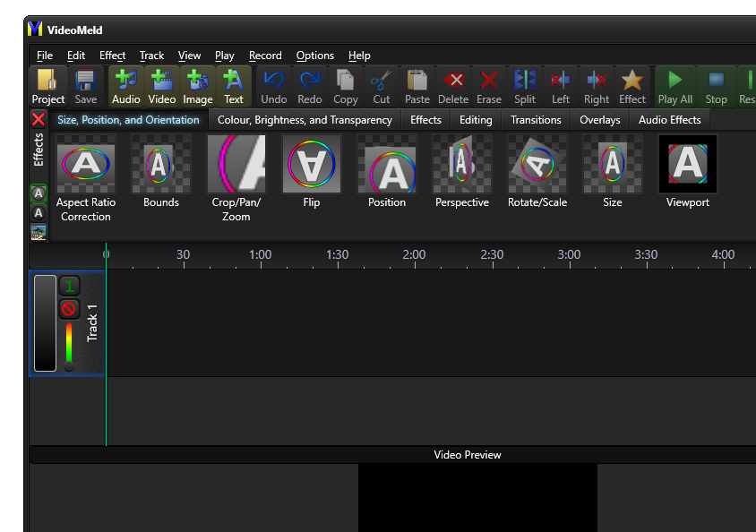The width and height of the screenshot is (756, 532).
Task: Select the Bounds effect
Action: point(160,164)
